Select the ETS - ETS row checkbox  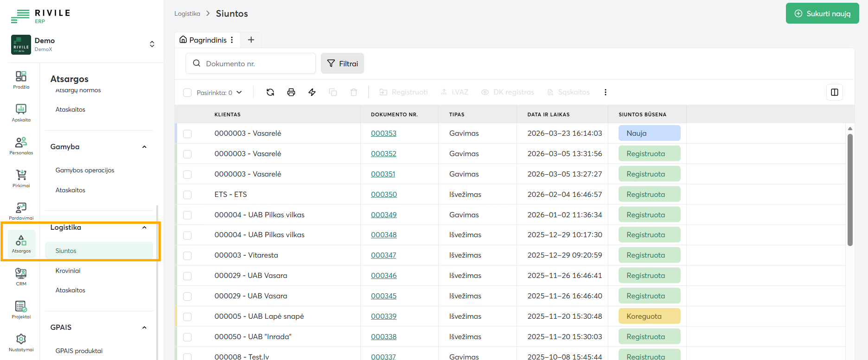click(187, 195)
